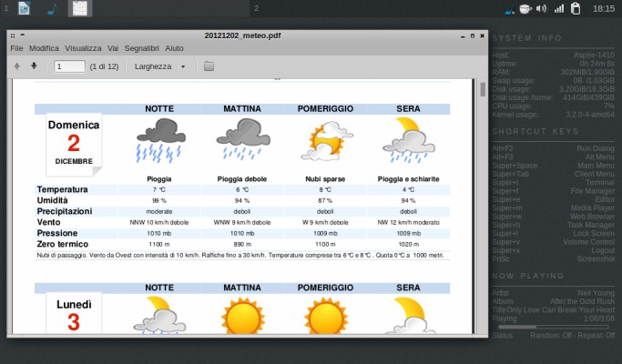This screenshot has height=364, width=622.
Task: Click the music player tray icon
Action: click(x=509, y=8)
